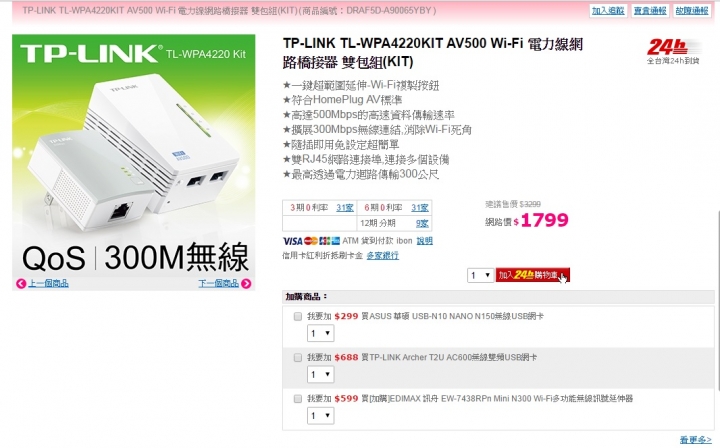Click the previous product arrow icon
The width and height of the screenshot is (720, 448).
point(21,284)
